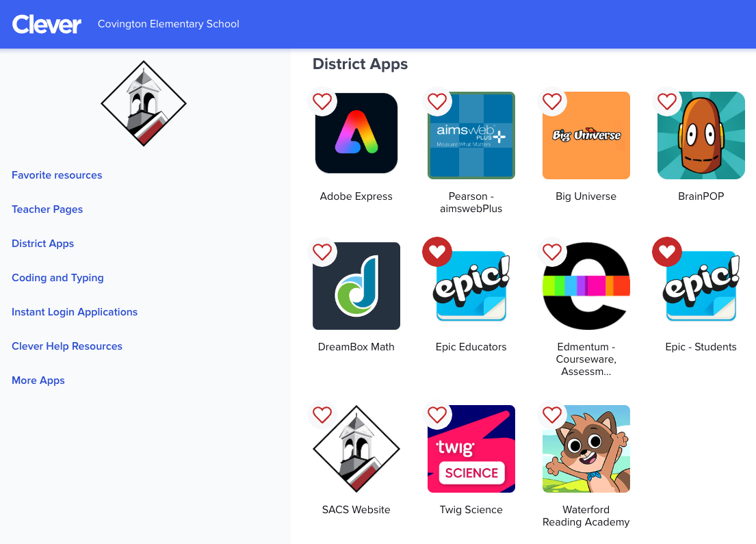Unfavorite Epic Educators
Image resolution: width=756 pixels, height=544 pixels.
pos(437,252)
